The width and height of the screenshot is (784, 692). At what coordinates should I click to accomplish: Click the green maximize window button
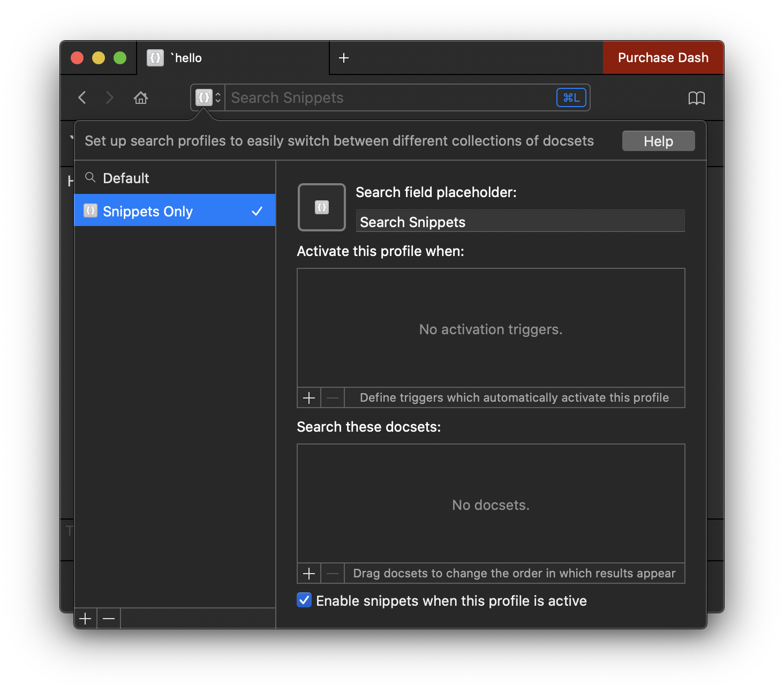tap(120, 58)
